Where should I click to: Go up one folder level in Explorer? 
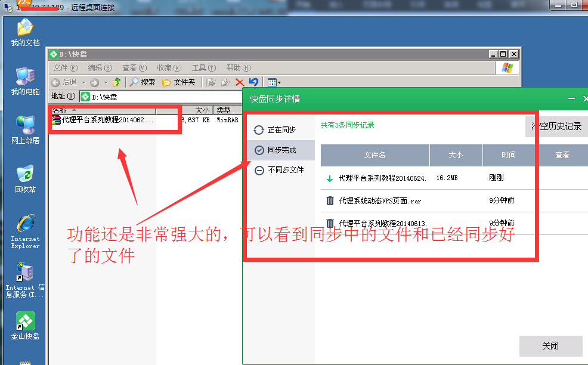[x=117, y=82]
